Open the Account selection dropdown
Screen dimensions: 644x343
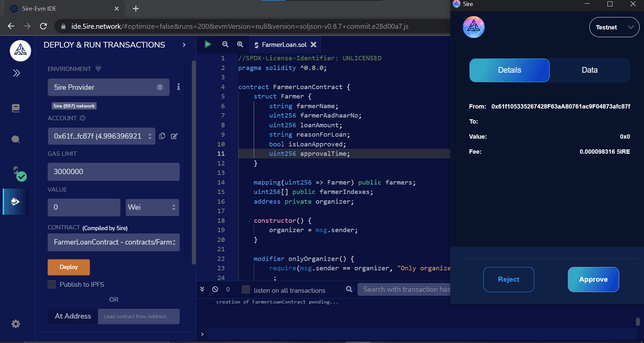[102, 136]
